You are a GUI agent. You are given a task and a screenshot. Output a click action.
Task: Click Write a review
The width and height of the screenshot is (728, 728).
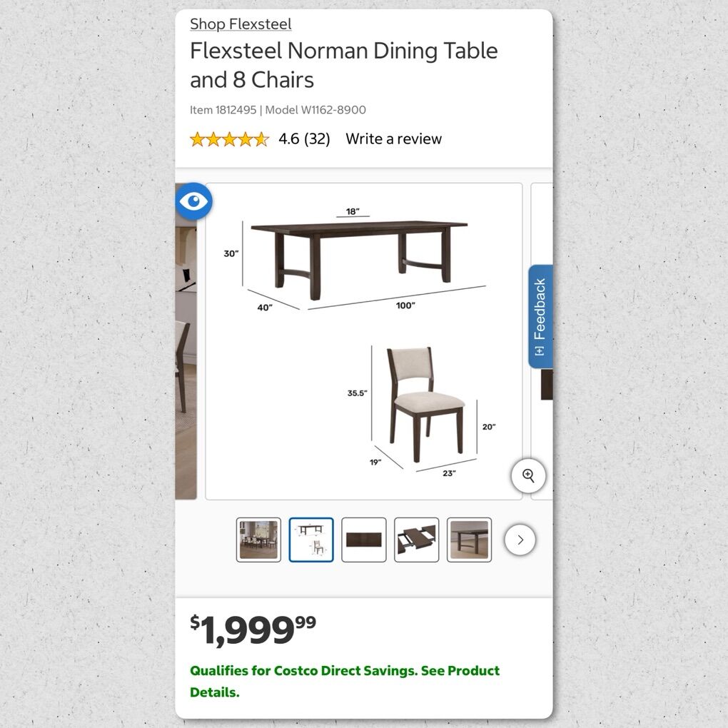point(394,139)
